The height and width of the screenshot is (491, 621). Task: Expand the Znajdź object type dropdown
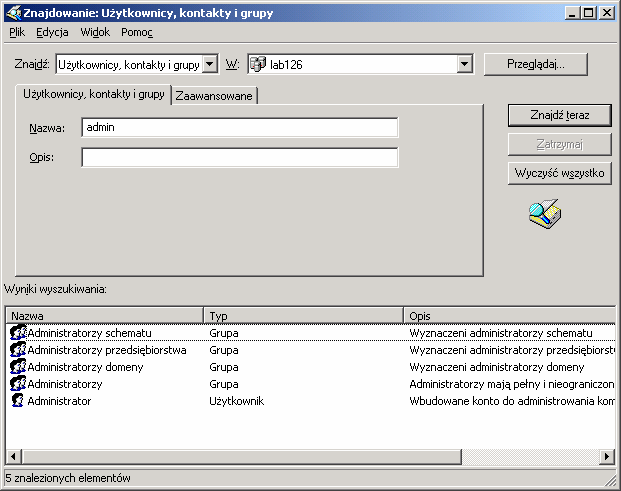tap(210, 65)
